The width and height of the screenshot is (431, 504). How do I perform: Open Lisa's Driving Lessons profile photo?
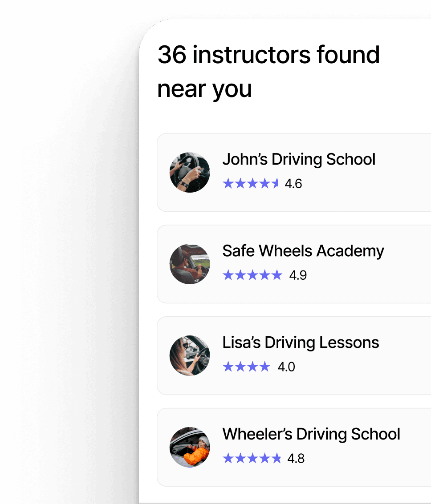[x=190, y=355]
